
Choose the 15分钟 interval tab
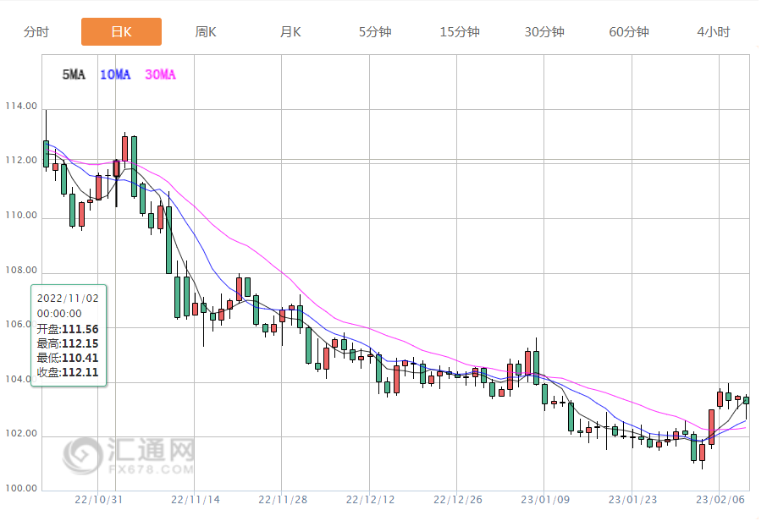[460, 32]
